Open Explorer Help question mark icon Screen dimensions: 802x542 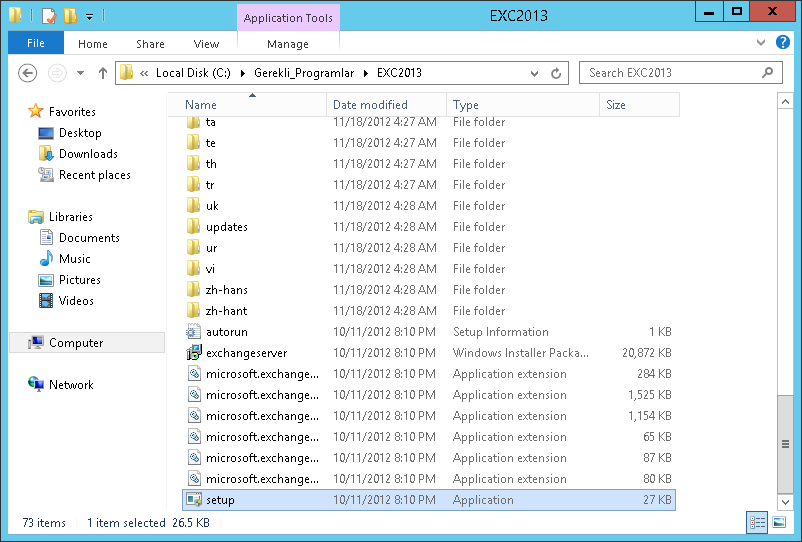[x=783, y=42]
